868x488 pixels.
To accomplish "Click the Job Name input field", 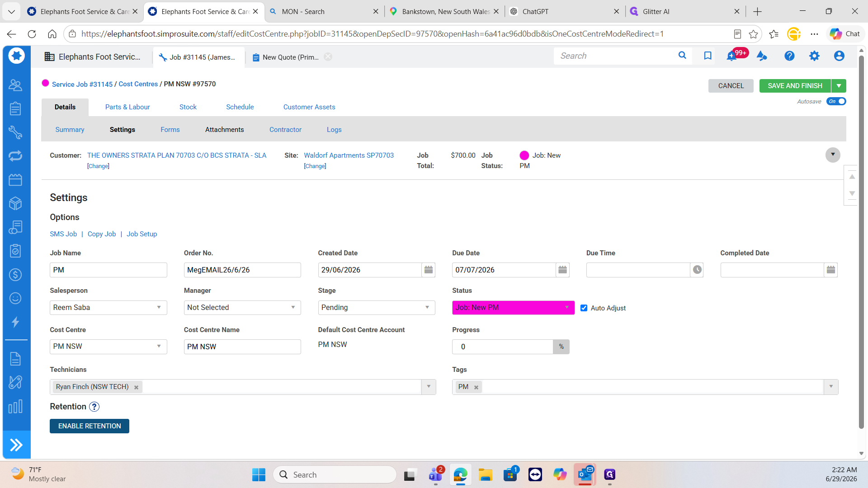I will click(x=108, y=270).
